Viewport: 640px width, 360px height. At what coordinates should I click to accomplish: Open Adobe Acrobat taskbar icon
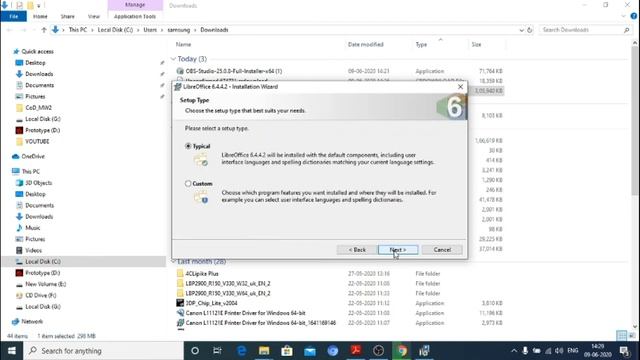click(356, 351)
